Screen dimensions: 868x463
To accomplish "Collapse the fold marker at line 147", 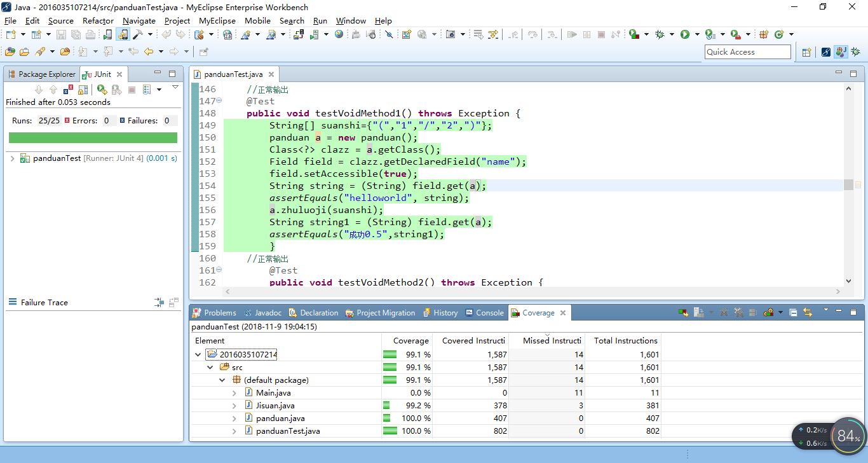I will point(219,100).
